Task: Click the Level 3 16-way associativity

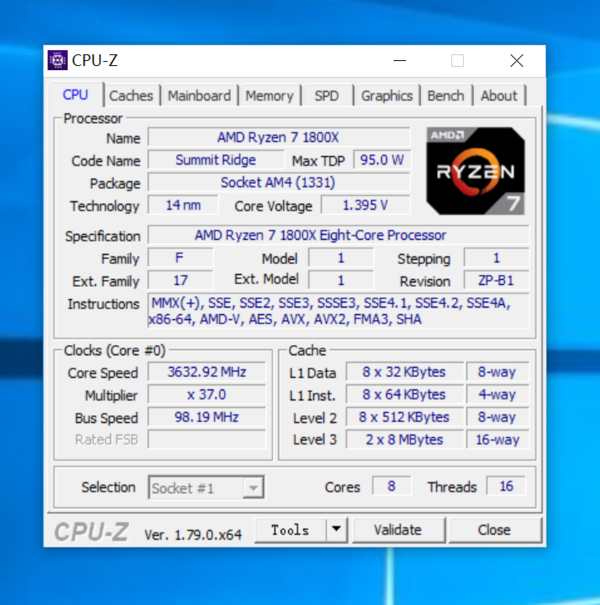Action: click(497, 439)
